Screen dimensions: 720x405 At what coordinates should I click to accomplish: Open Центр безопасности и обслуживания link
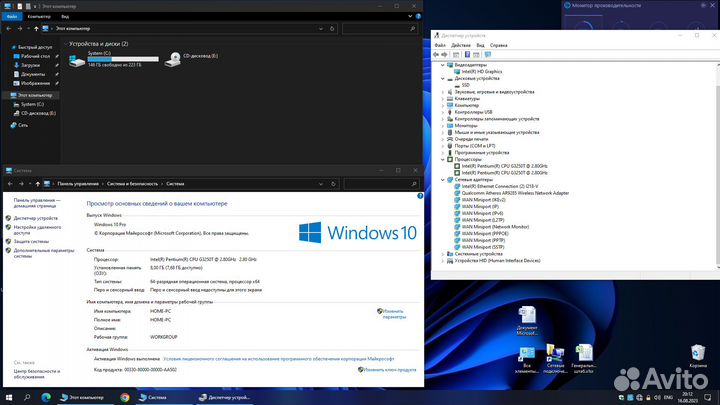(x=37, y=374)
